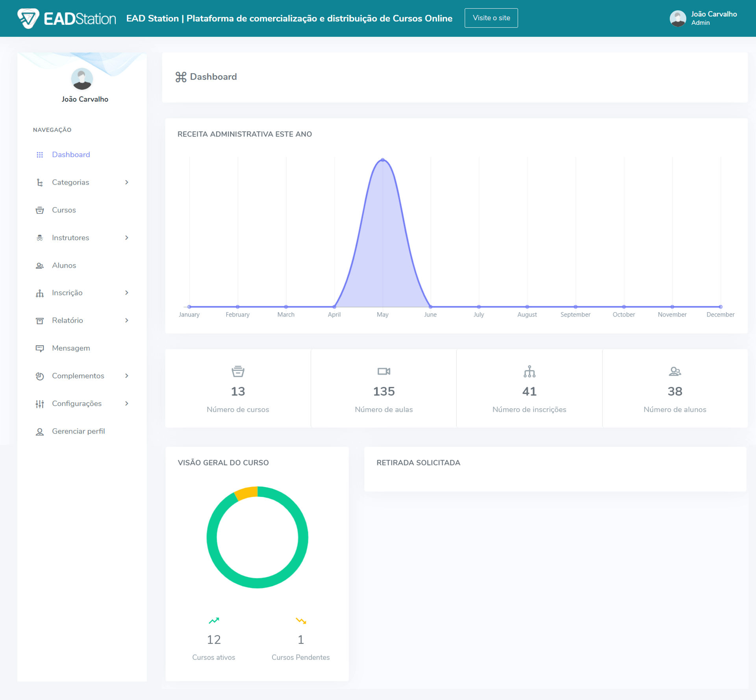Select the Dashboard grid icon in navigation
Screen dimensions: 756x700
40,155
